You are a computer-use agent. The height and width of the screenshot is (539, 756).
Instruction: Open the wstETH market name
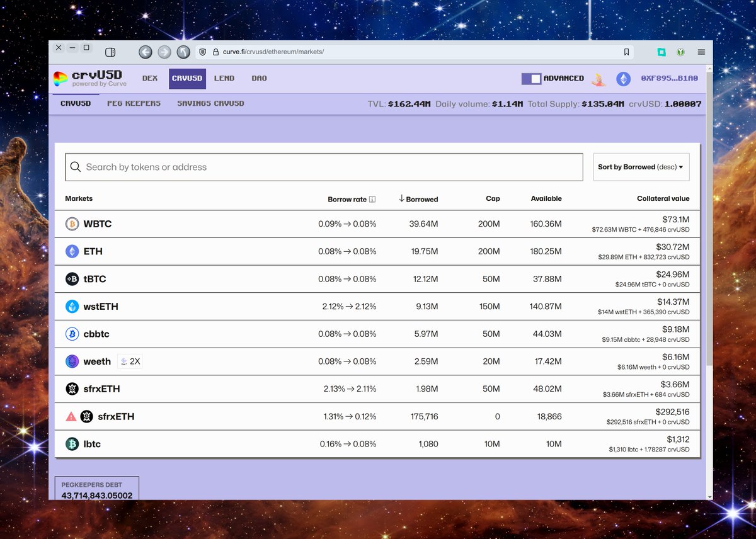click(x=101, y=307)
